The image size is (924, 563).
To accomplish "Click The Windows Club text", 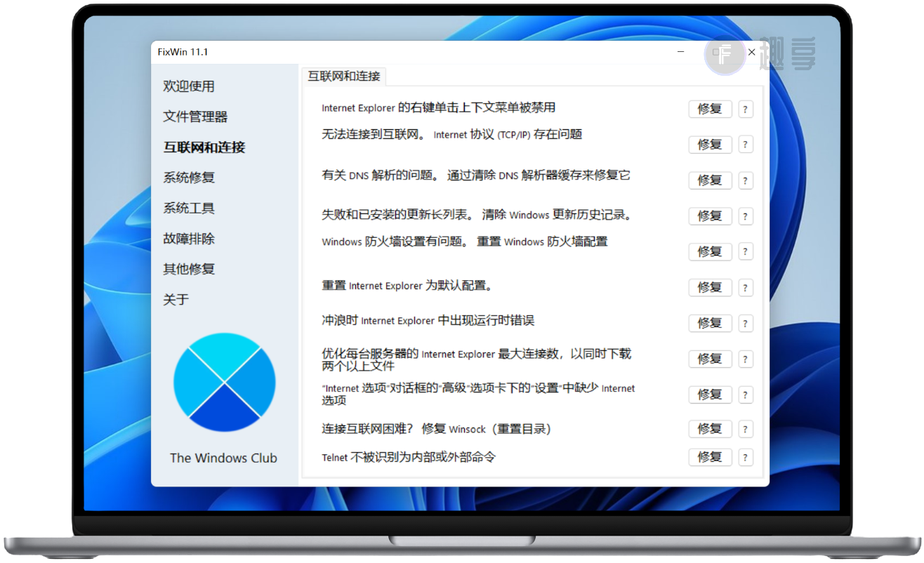I will click(x=223, y=458).
